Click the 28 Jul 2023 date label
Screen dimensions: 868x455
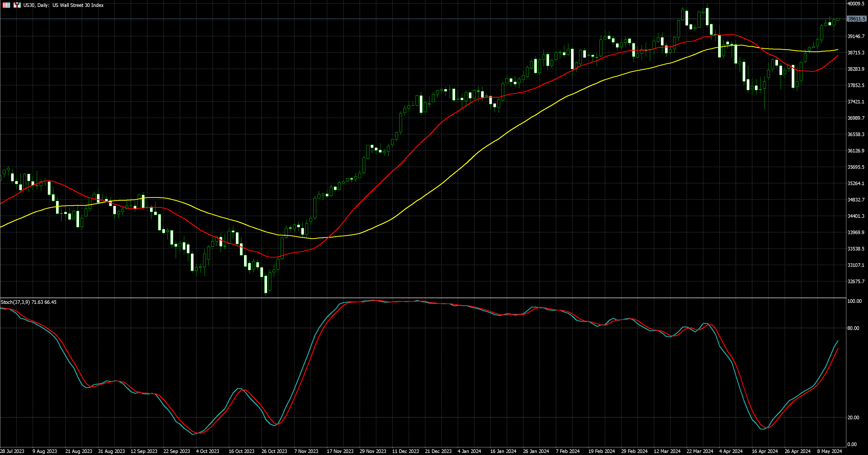[x=12, y=451]
